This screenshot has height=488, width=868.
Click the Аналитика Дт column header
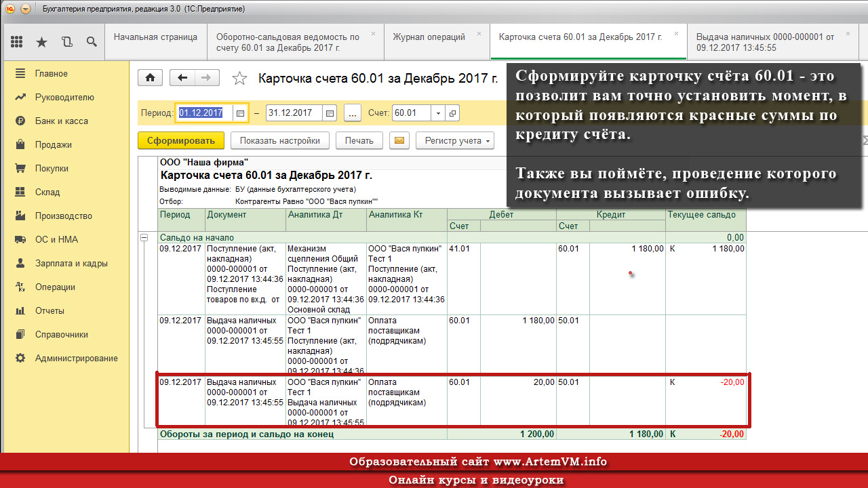[x=326, y=220]
